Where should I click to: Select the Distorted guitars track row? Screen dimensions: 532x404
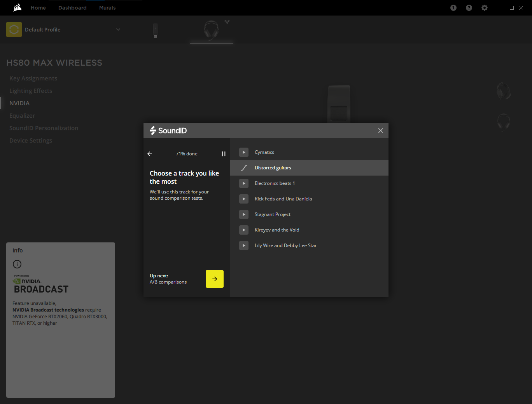[x=309, y=168]
